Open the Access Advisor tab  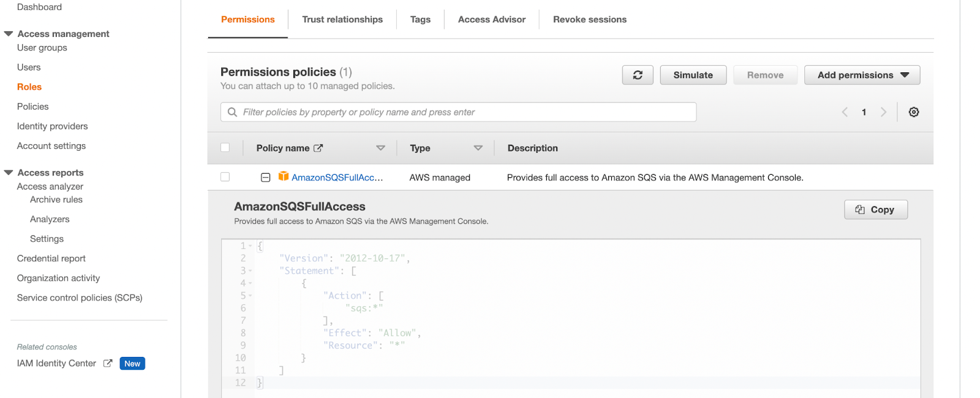(x=492, y=20)
